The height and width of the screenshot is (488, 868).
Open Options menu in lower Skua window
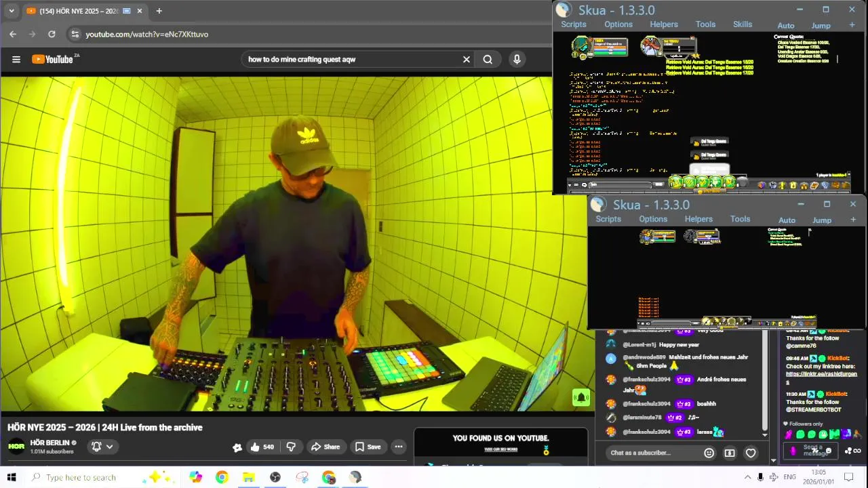653,219
